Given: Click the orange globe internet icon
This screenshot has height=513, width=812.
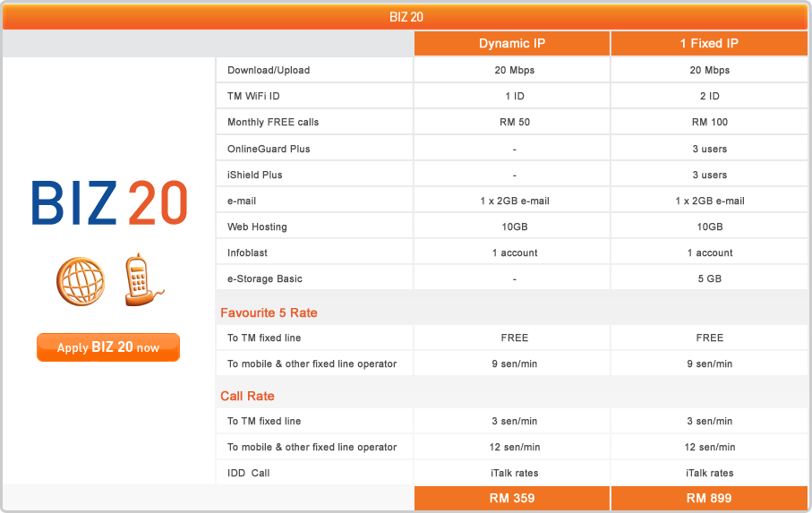Looking at the screenshot, I should pos(81,281).
